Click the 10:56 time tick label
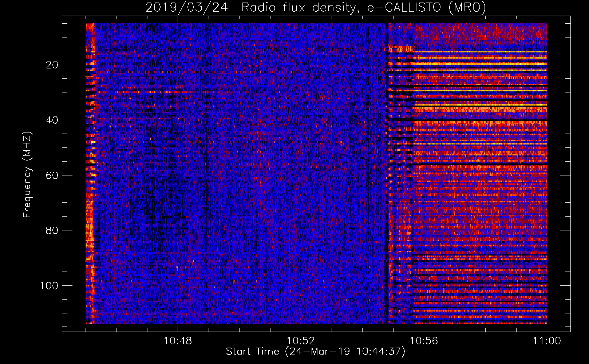This screenshot has height=364, width=589. tap(424, 341)
